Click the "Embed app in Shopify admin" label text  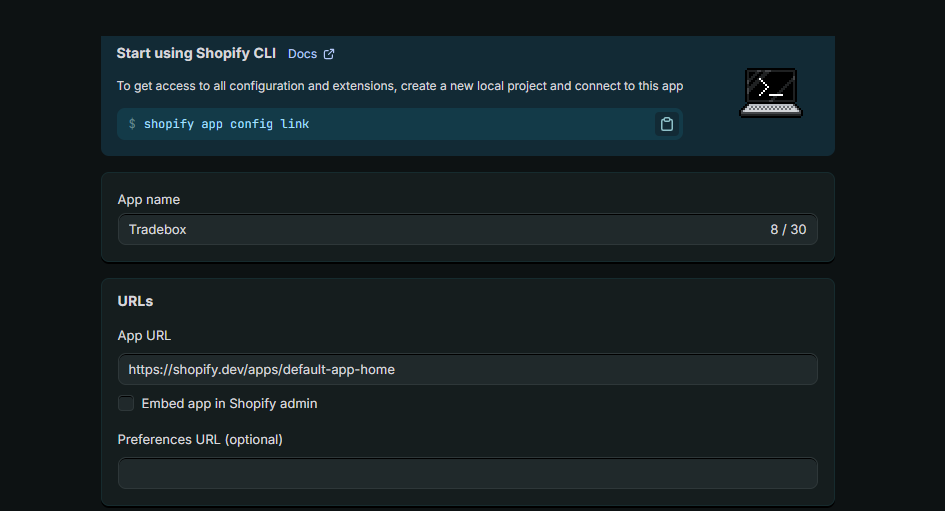229,404
